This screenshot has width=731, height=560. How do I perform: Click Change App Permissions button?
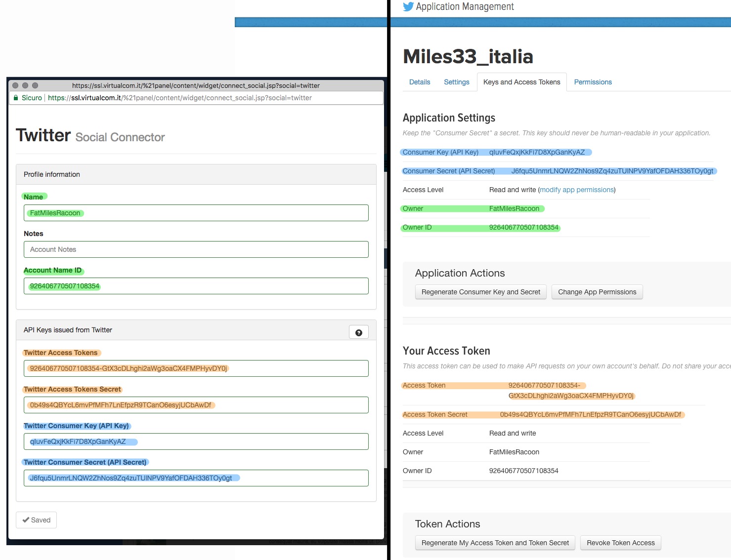597,292
